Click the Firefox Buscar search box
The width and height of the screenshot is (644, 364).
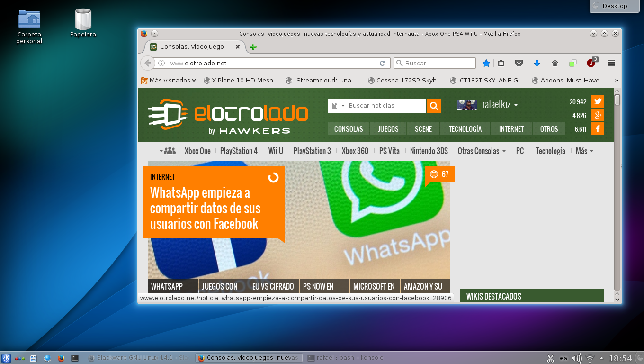point(435,63)
